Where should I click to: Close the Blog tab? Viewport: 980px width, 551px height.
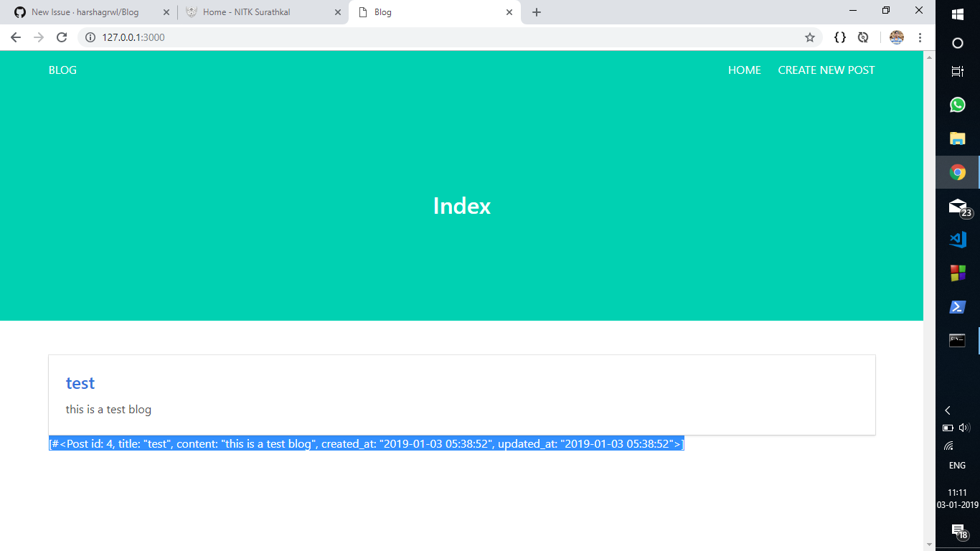pos(509,12)
